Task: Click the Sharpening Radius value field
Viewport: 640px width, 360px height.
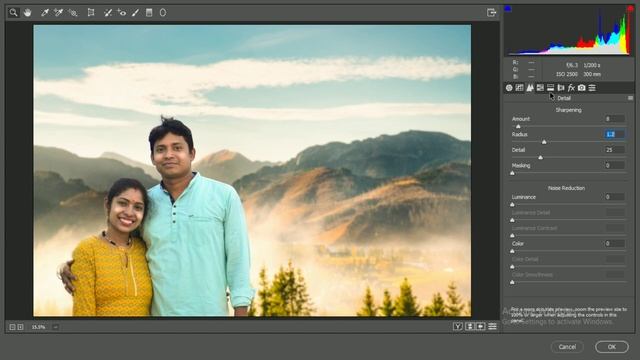Action: point(614,134)
